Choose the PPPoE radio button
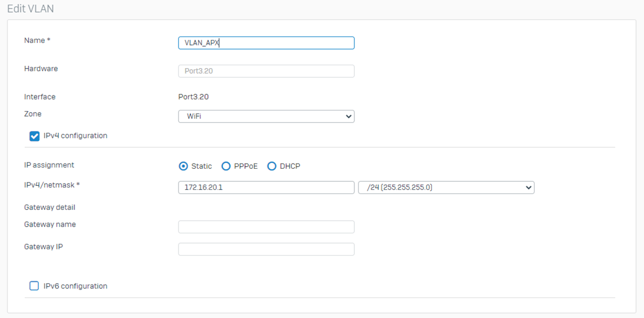The width and height of the screenshot is (644, 318). coord(226,166)
